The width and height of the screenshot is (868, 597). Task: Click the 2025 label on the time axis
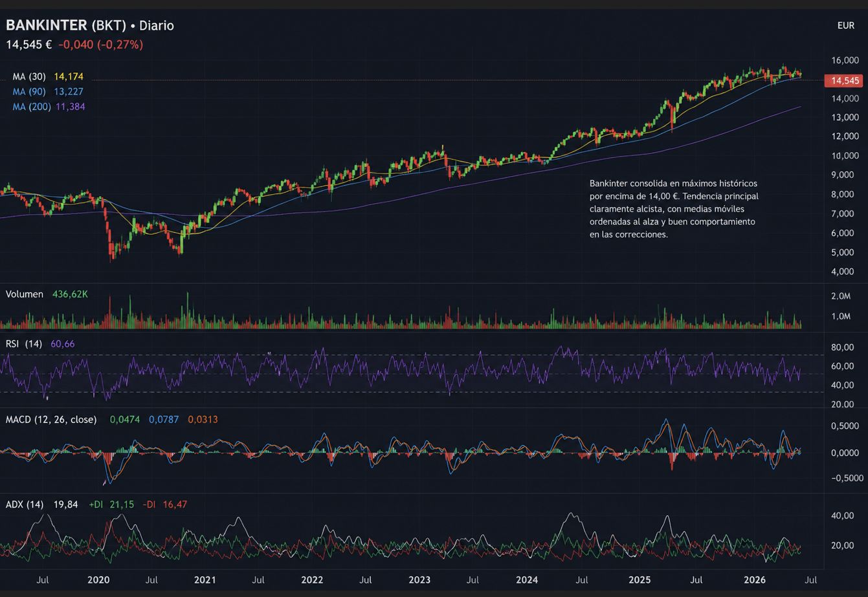(x=640, y=580)
